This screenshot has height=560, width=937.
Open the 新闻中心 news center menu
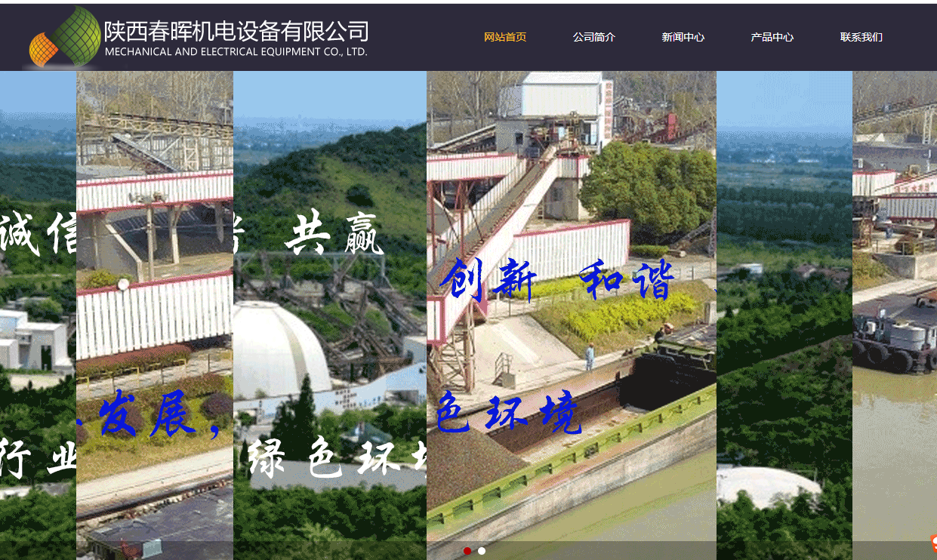coord(683,37)
